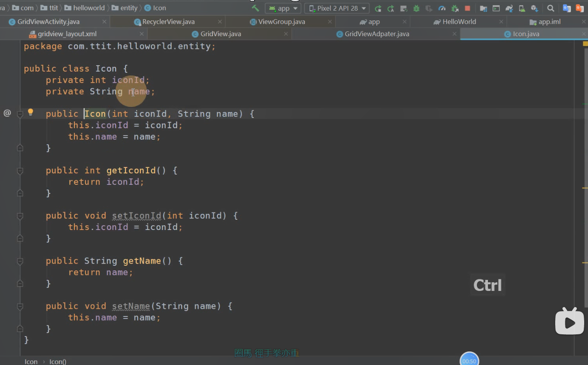The width and height of the screenshot is (588, 365).
Task: Click the red Stop square icon
Action: point(468,8)
